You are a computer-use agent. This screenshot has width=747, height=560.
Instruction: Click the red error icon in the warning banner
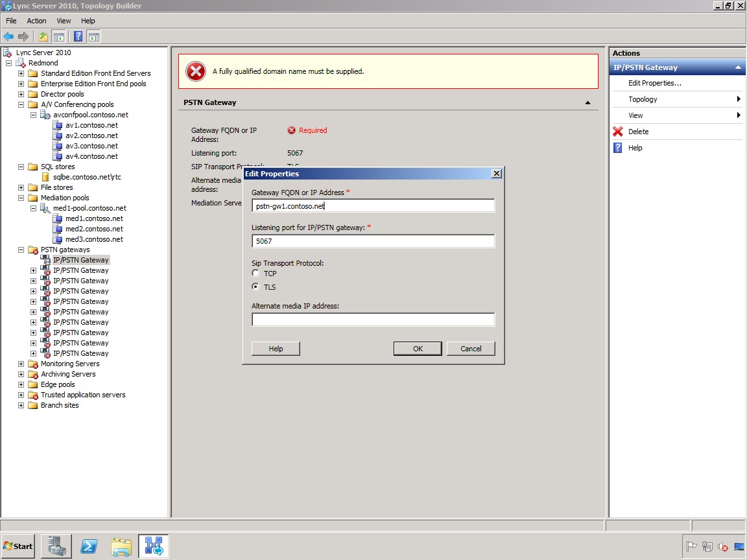195,71
